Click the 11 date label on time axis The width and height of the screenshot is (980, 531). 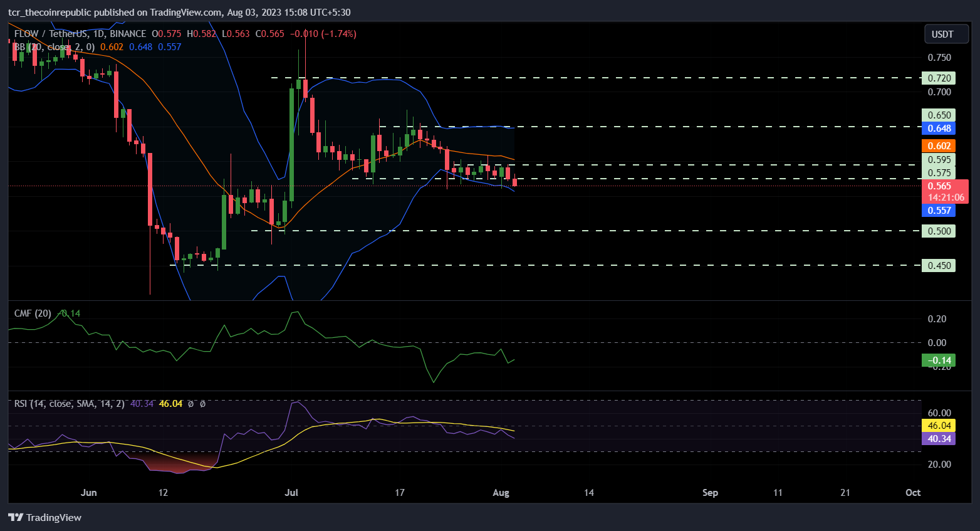(x=778, y=493)
